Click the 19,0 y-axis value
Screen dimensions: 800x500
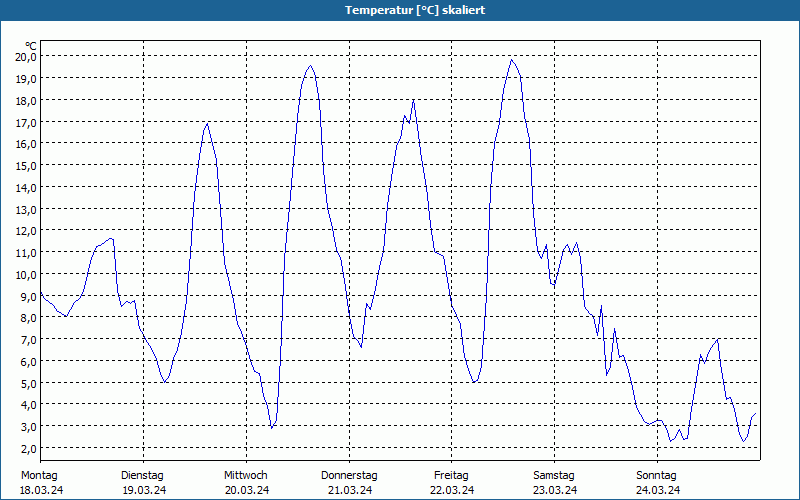pyautogui.click(x=26, y=79)
